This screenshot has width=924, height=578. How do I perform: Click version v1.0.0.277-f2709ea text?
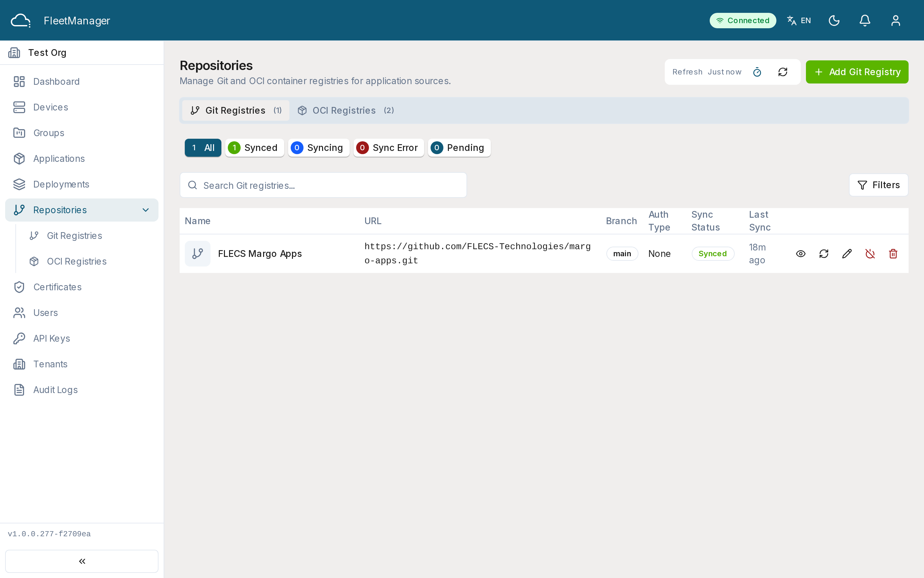click(49, 534)
